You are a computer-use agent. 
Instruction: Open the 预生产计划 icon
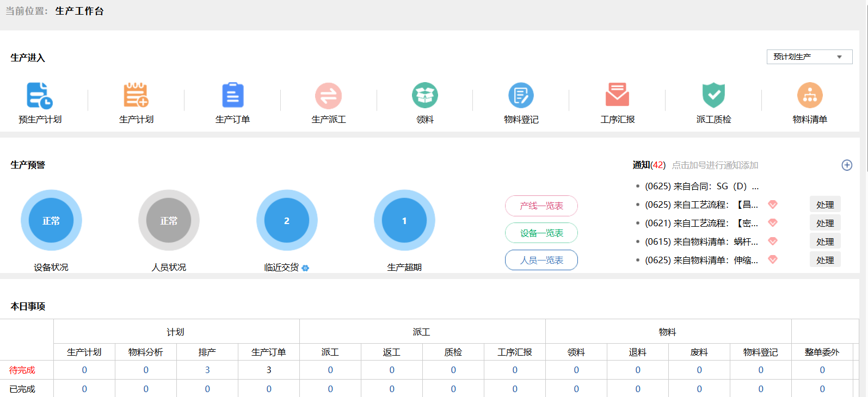click(40, 96)
